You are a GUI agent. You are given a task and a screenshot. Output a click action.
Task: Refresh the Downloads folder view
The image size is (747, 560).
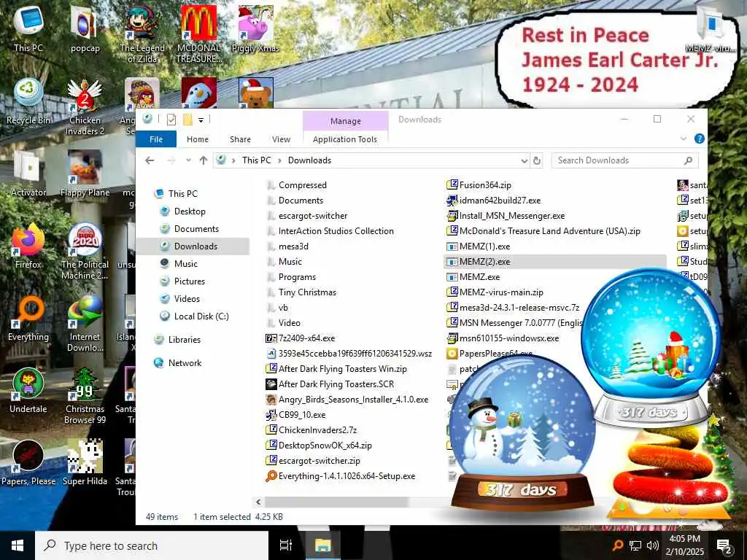[537, 160]
